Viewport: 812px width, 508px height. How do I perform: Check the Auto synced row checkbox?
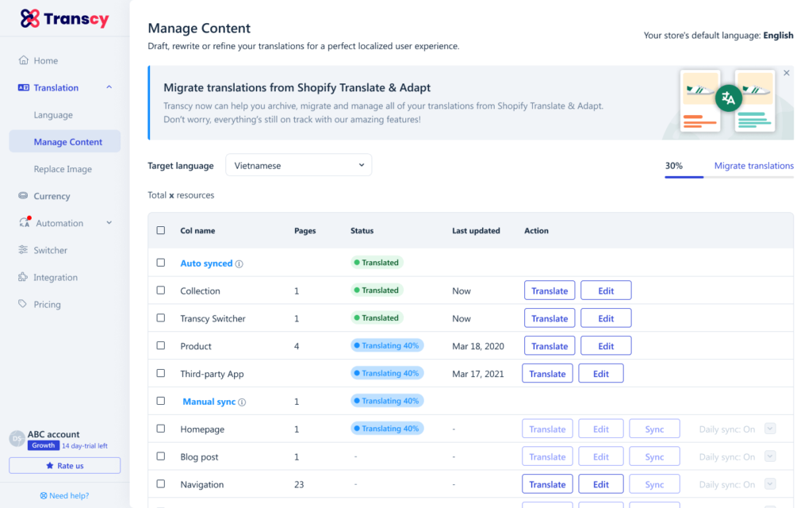[161, 263]
